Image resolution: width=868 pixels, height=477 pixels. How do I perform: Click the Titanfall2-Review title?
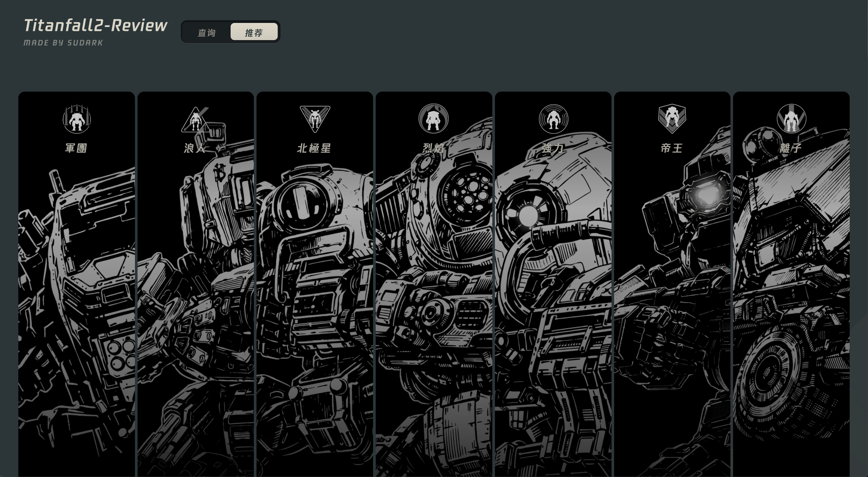(96, 25)
